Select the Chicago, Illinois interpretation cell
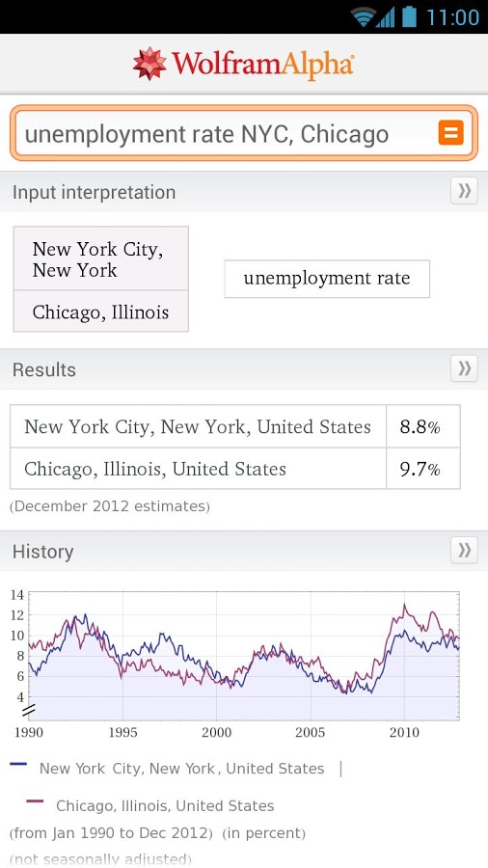 point(100,312)
